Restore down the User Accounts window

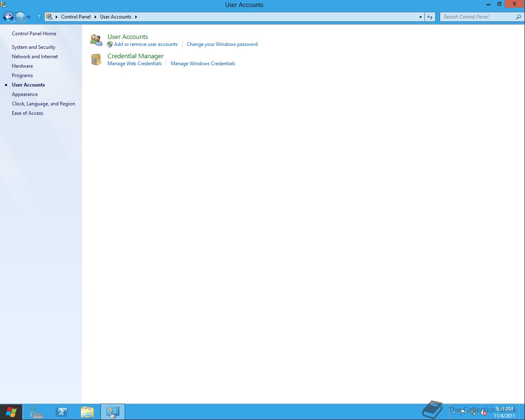499,4
